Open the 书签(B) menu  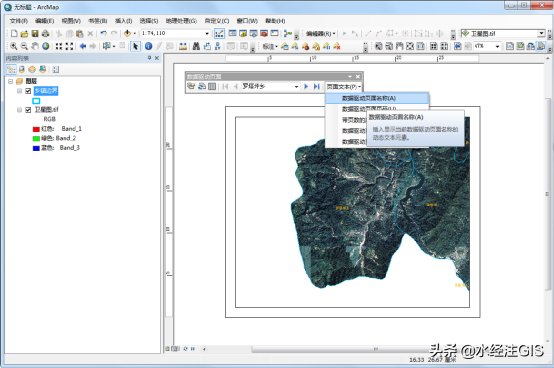pyautogui.click(x=98, y=21)
